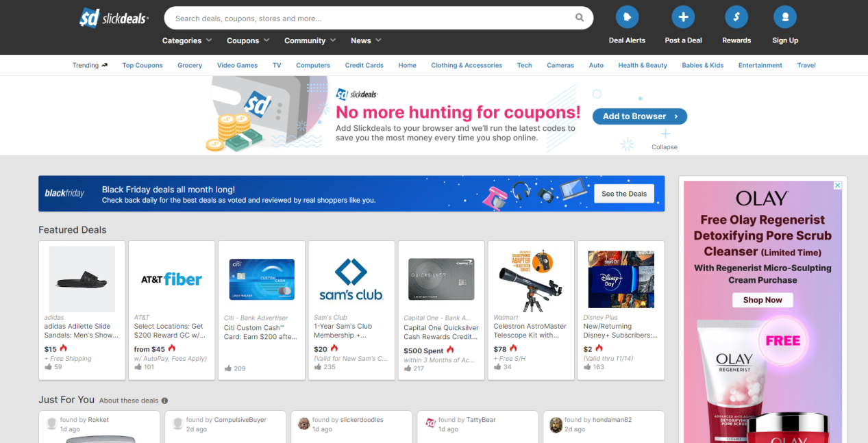Open the Grocery tab
868x443 pixels.
190,65
